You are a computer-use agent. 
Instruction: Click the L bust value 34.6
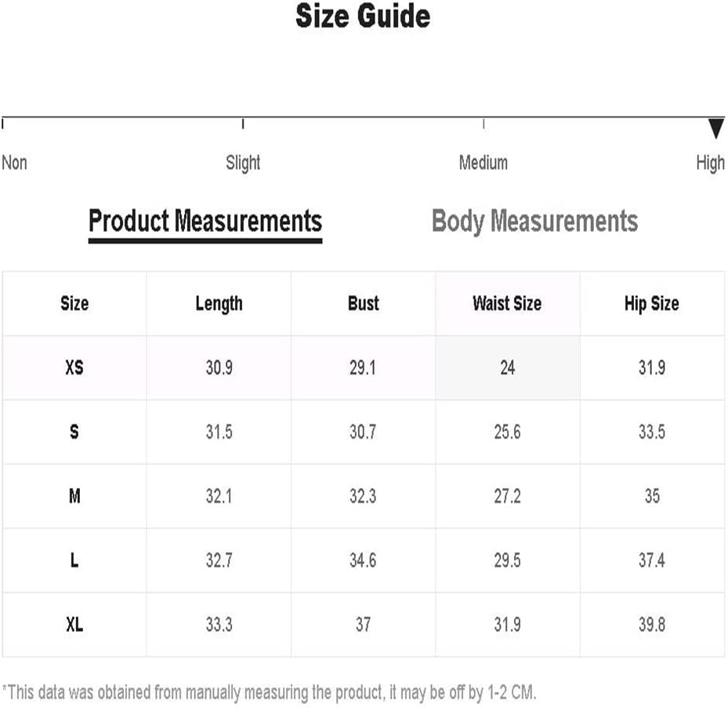pos(363,561)
